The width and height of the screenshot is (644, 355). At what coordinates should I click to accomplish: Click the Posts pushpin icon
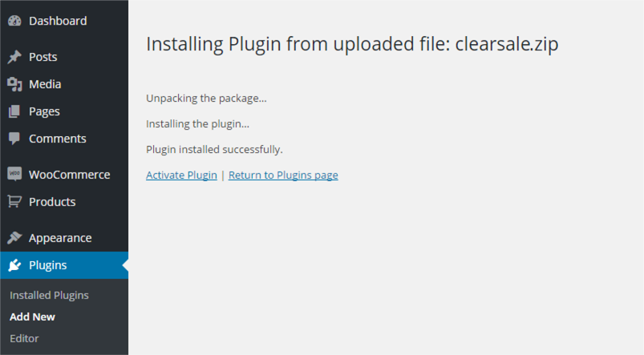click(x=14, y=57)
